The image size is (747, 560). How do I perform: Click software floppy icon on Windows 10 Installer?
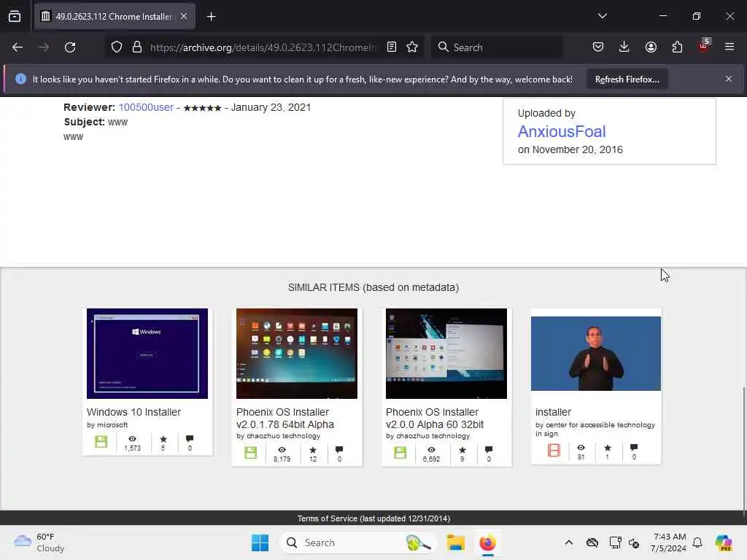101,441
